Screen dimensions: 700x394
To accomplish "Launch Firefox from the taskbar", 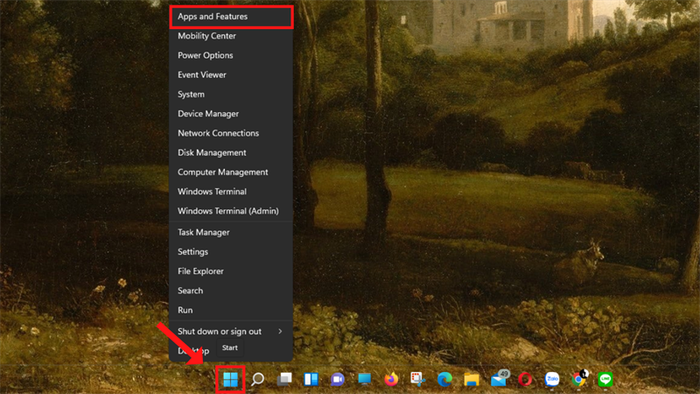I will pyautogui.click(x=391, y=379).
